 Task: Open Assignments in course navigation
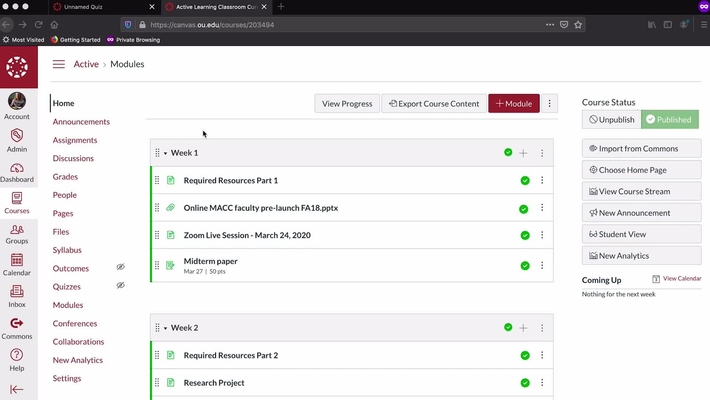pos(75,140)
